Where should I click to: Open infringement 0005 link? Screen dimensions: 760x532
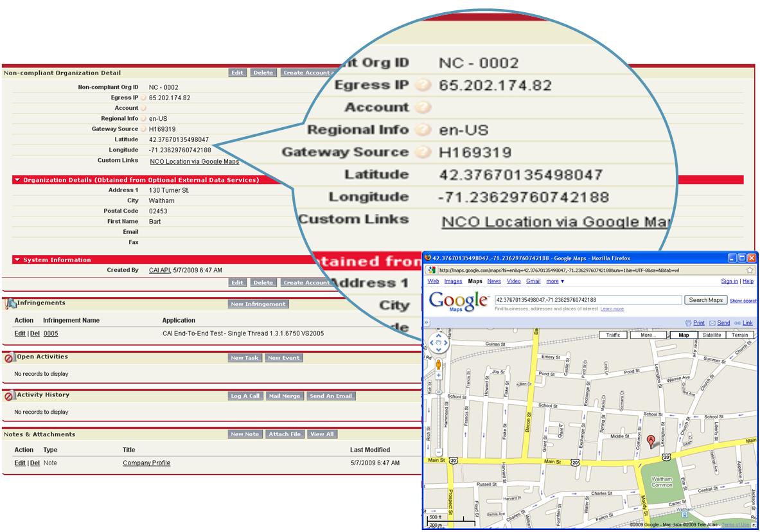click(x=51, y=333)
